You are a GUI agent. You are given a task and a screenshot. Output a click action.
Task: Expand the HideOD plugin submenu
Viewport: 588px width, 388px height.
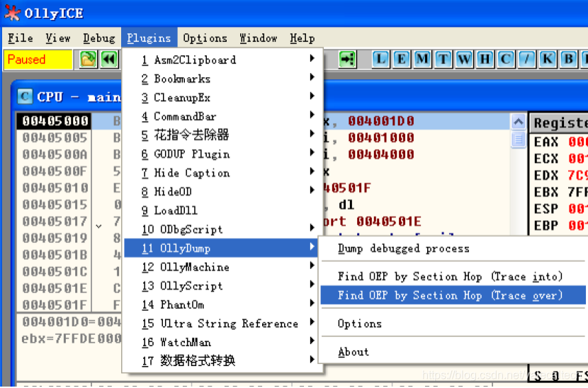[x=222, y=192]
